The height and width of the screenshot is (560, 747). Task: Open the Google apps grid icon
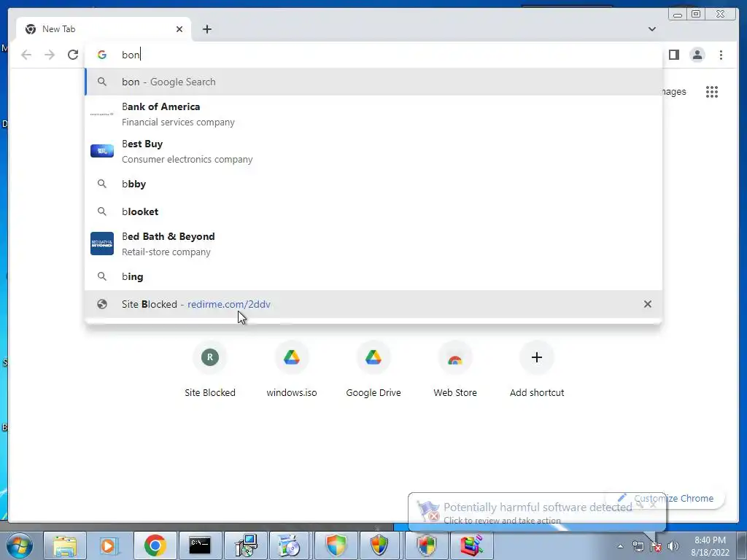click(712, 91)
